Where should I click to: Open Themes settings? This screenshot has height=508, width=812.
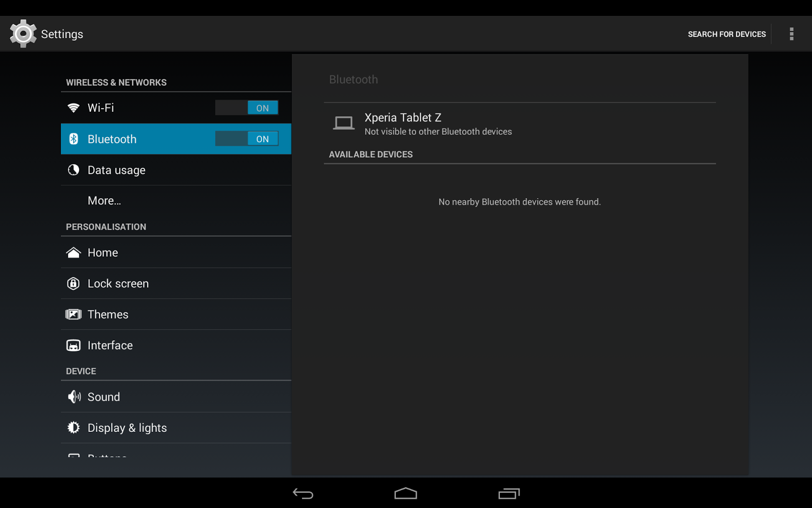[x=176, y=314]
